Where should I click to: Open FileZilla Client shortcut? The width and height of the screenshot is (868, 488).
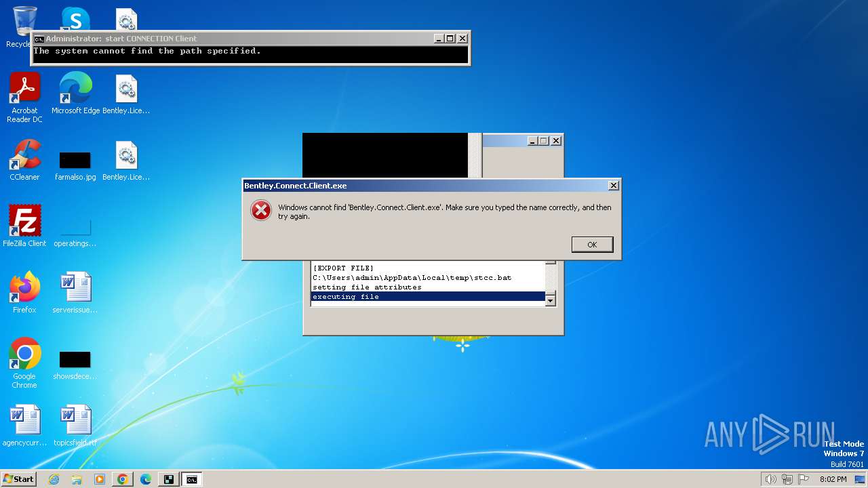[x=24, y=226]
